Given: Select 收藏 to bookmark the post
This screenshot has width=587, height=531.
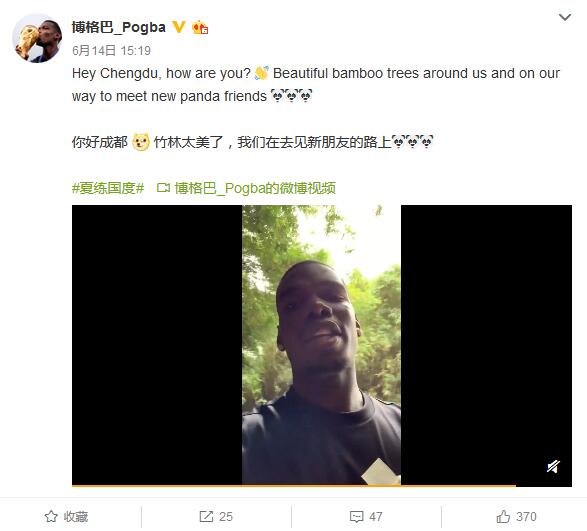Looking at the screenshot, I should [x=76, y=517].
